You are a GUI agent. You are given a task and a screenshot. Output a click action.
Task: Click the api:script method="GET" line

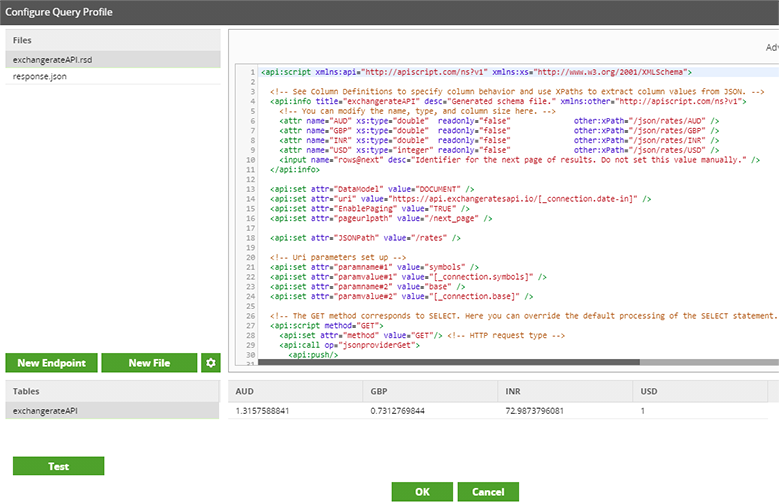[326, 326]
